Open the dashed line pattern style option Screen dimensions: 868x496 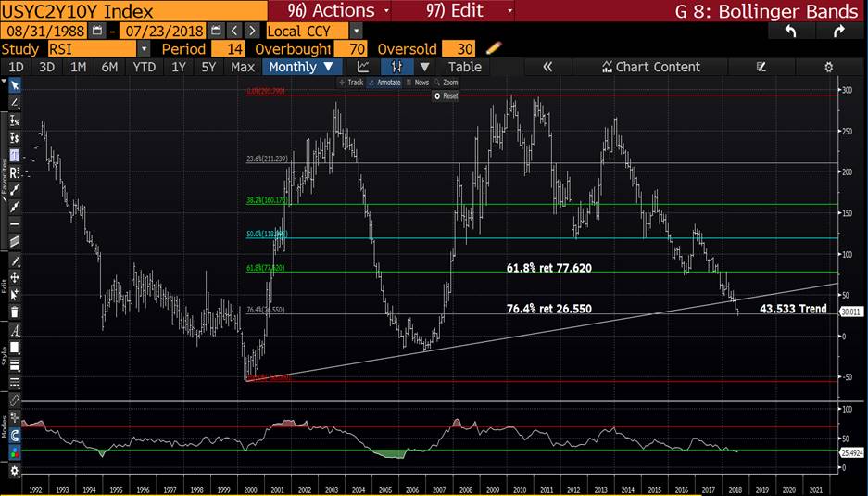click(15, 382)
